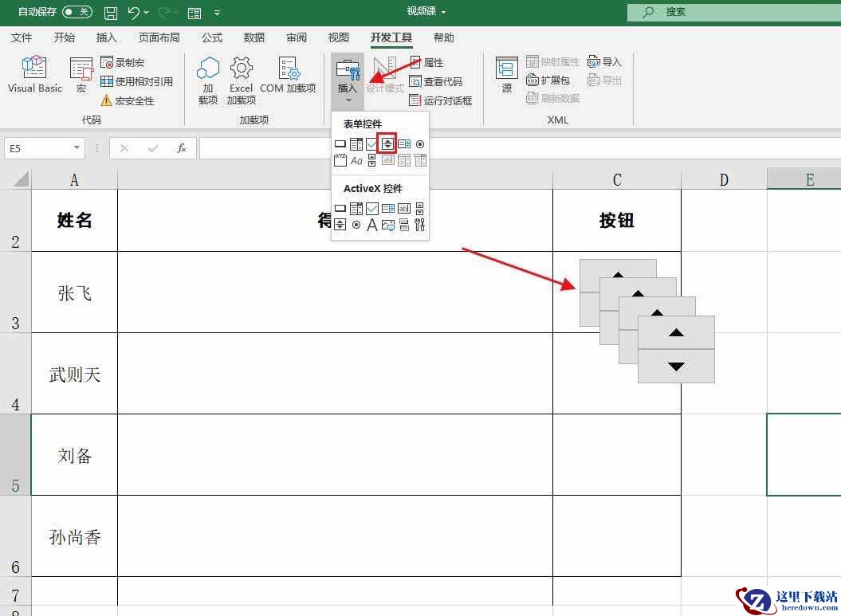Save the workbook via title bar icon

pos(111,12)
